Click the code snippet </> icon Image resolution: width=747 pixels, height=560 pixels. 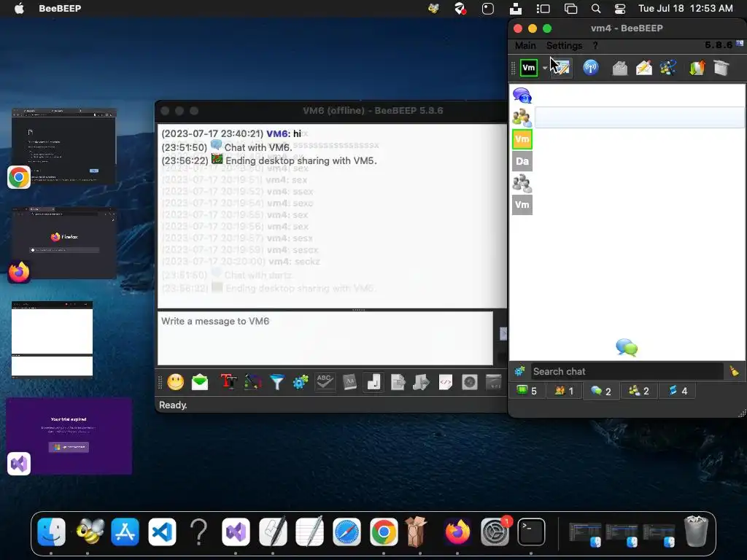[446, 382]
